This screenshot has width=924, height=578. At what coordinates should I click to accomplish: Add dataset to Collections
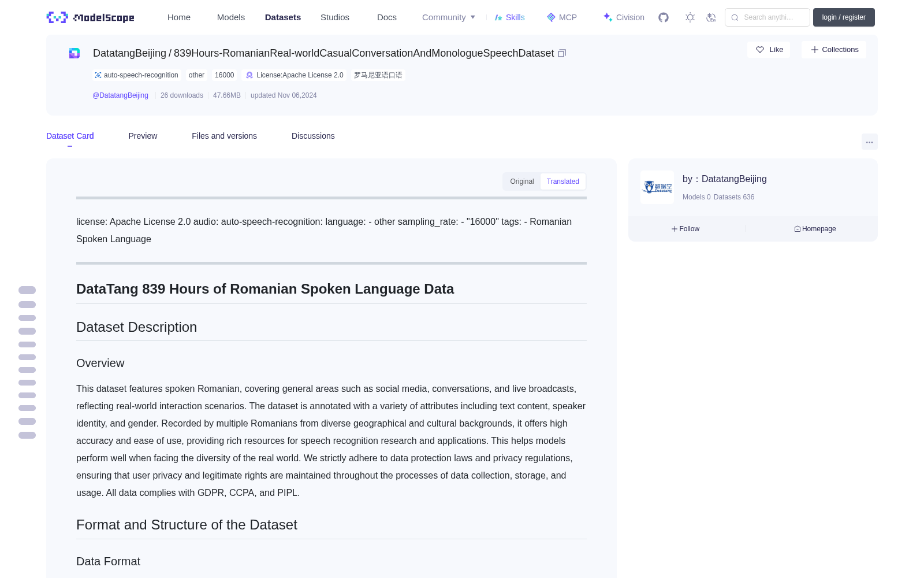pos(834,50)
